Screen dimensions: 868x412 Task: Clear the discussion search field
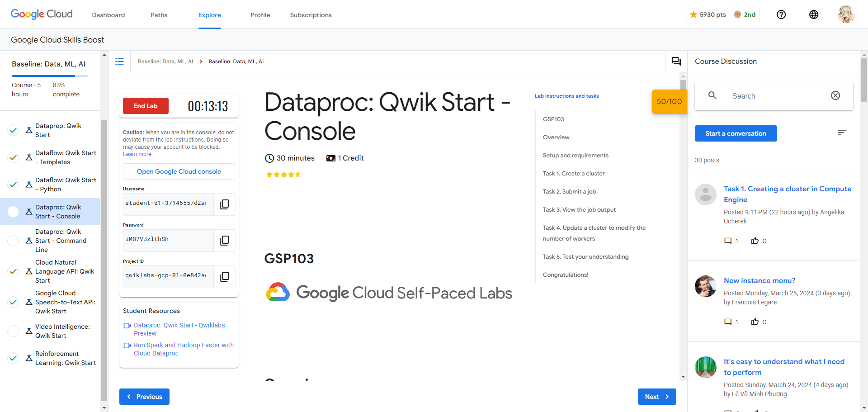tap(835, 95)
